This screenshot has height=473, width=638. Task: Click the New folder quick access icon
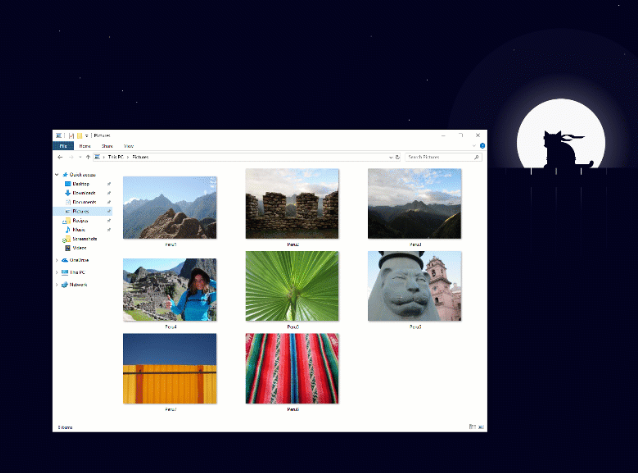point(80,136)
